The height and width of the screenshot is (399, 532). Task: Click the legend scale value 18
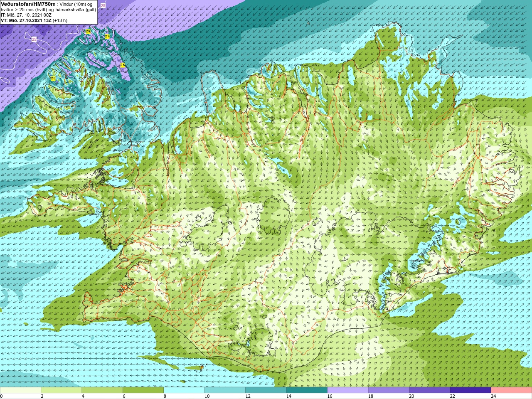tap(371, 396)
